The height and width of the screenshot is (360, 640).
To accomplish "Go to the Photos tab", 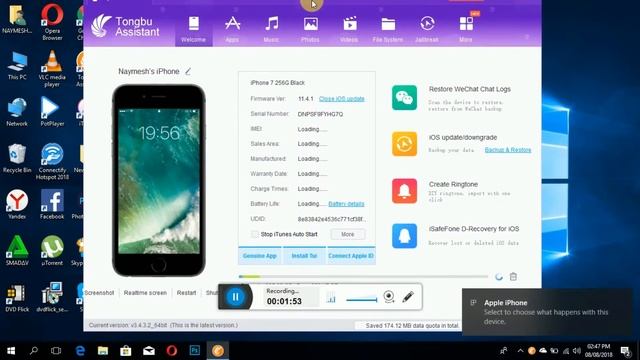I will tap(310, 29).
